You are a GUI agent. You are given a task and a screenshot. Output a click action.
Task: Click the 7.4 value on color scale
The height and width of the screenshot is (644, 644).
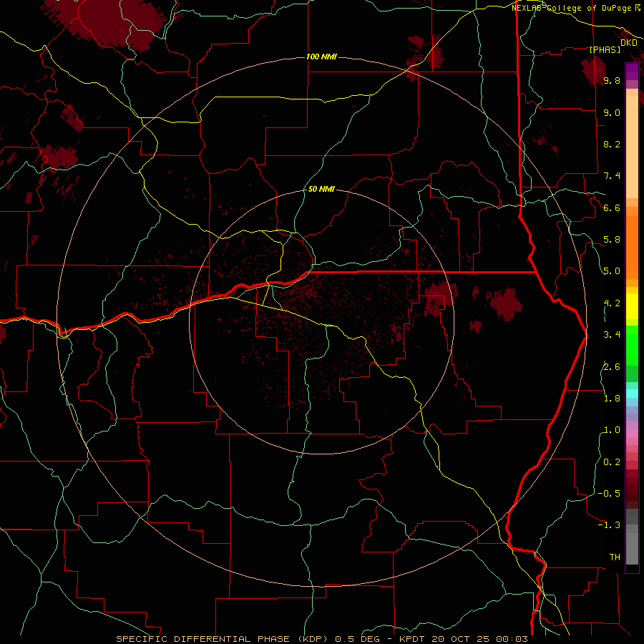(612, 176)
